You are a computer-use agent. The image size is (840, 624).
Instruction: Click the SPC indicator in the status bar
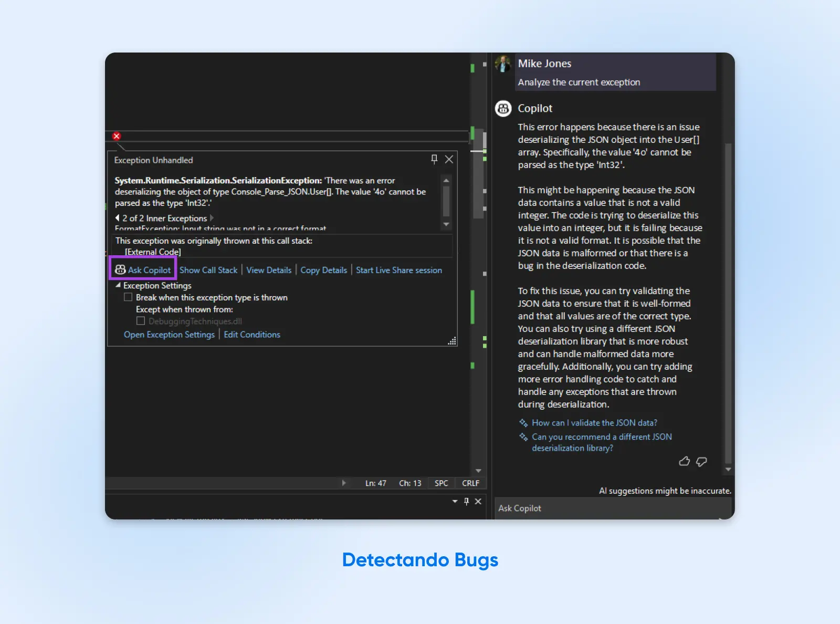[x=440, y=483]
